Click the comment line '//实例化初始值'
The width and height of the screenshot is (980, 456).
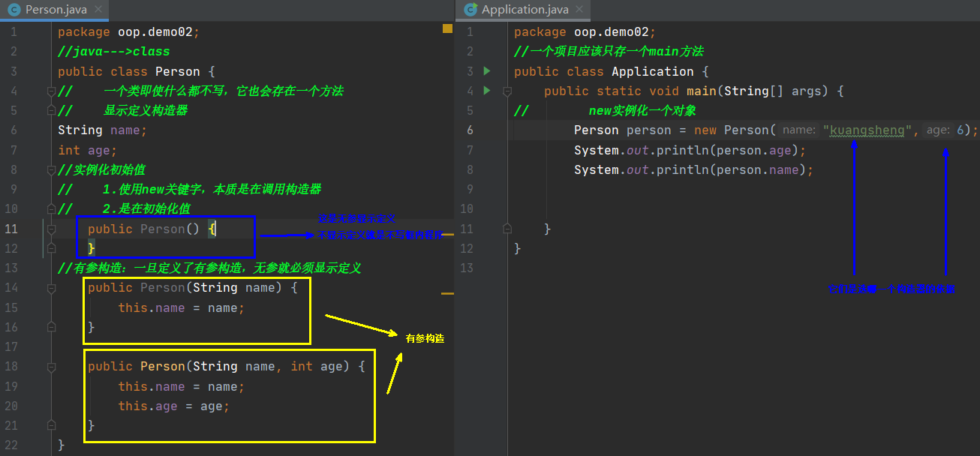(102, 169)
